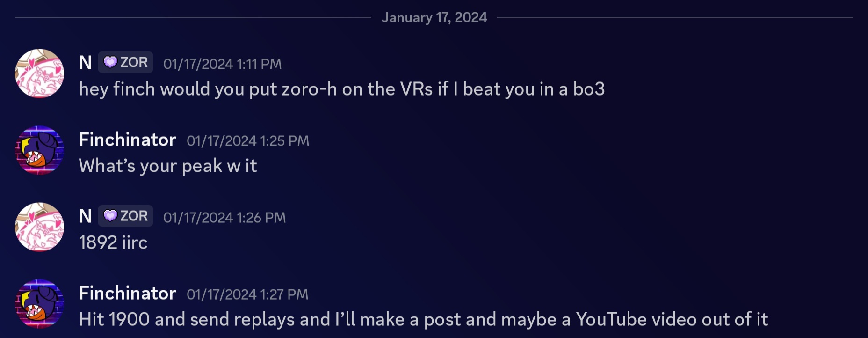Select the "hey finch would you put zoro-h" message
The image size is (868, 338).
click(341, 89)
